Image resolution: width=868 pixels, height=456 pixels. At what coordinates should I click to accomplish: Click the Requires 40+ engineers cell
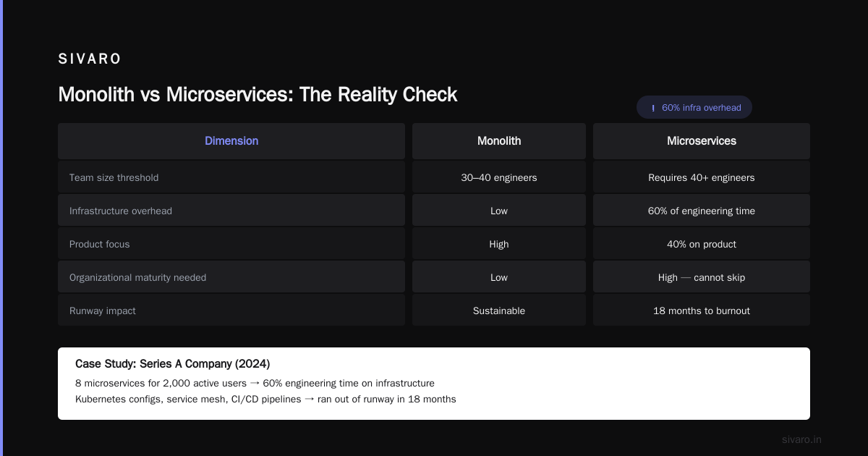[702, 177]
